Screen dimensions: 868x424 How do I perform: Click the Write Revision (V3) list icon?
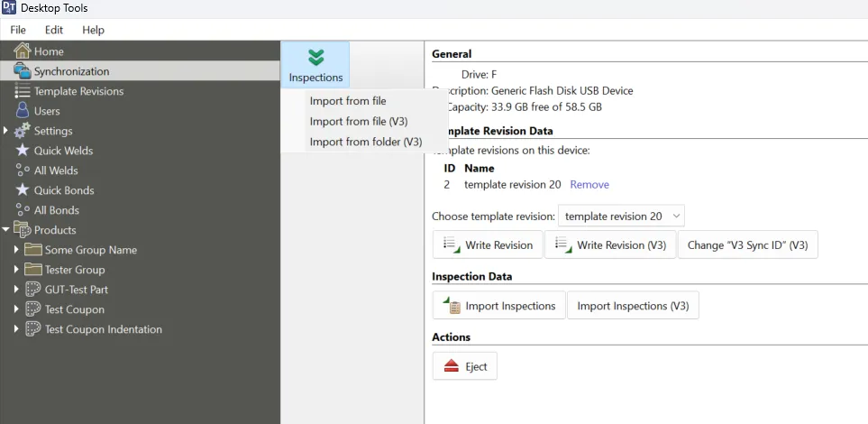click(x=563, y=244)
